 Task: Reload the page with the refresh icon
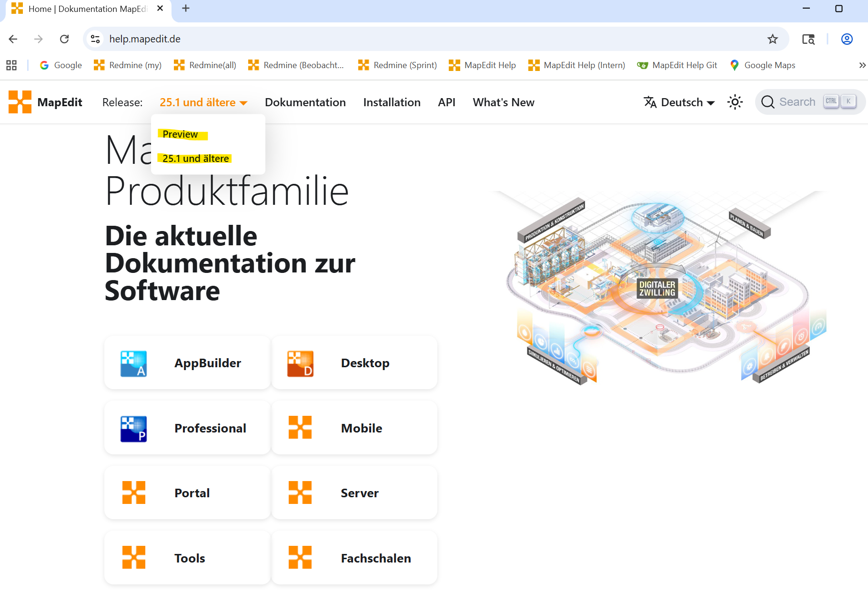64,39
